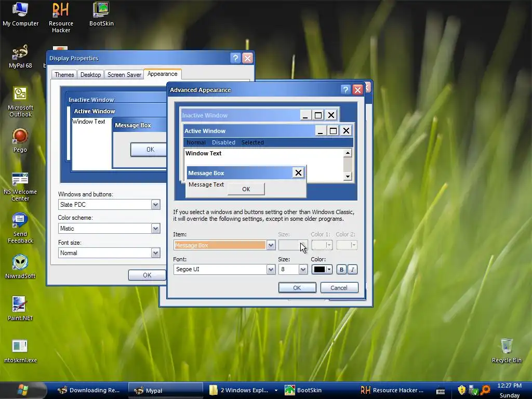Open BootSkin desktop icon
Image resolution: width=532 pixels, height=399 pixels.
pos(101,14)
